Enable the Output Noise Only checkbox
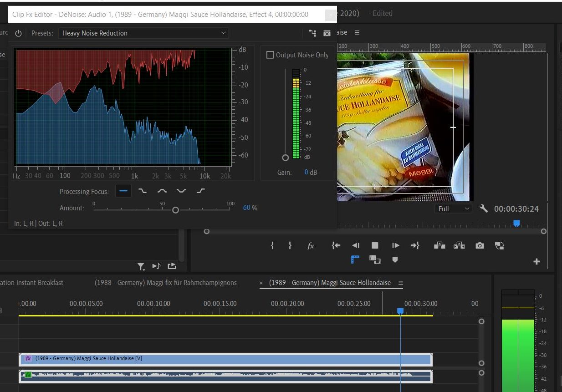This screenshot has height=392, width=562. (270, 55)
